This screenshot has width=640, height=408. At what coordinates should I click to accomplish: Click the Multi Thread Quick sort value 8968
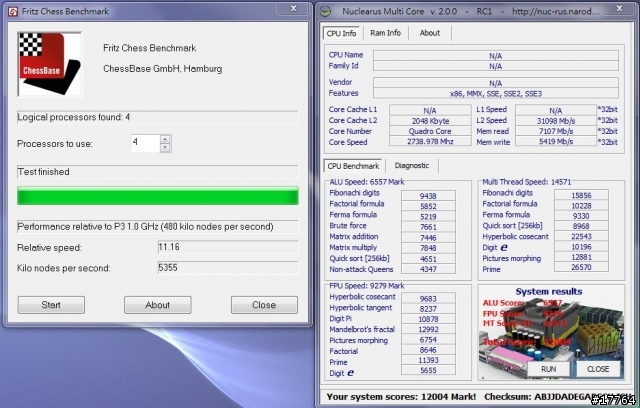click(581, 226)
